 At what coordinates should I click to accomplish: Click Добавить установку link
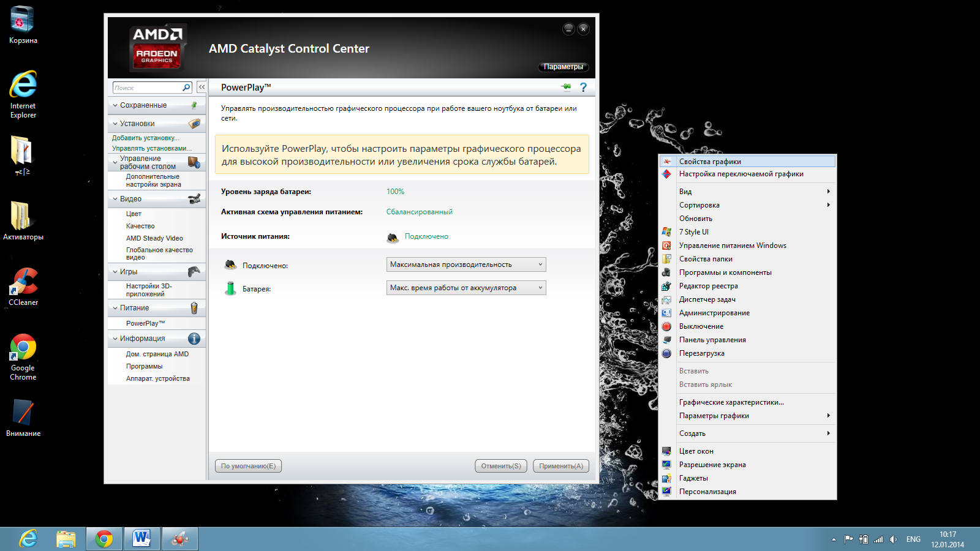(x=146, y=138)
